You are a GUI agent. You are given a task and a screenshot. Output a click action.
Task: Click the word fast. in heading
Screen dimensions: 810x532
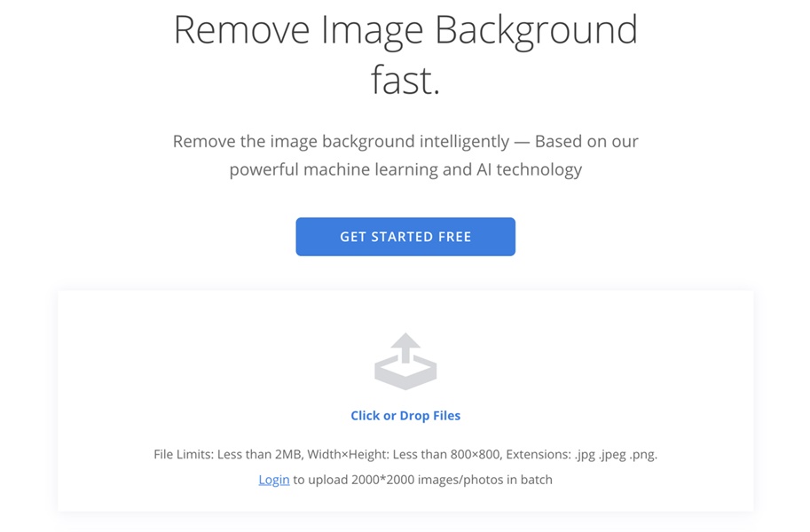point(405,80)
